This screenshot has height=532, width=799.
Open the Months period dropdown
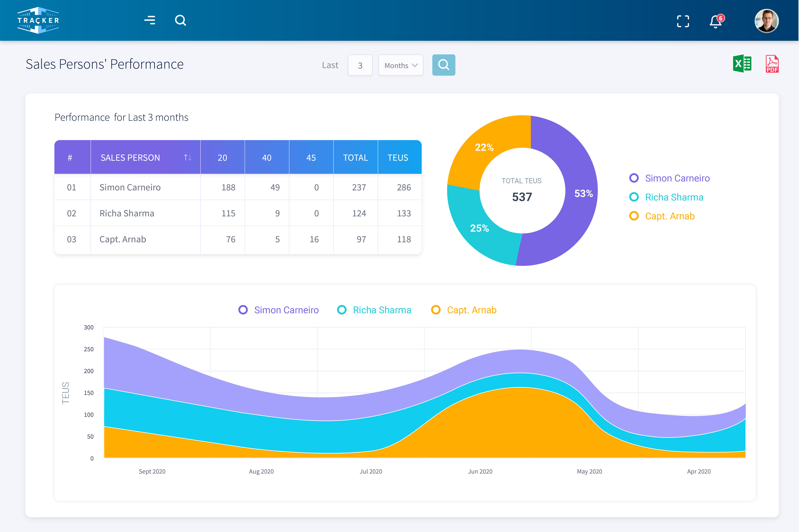coord(401,65)
